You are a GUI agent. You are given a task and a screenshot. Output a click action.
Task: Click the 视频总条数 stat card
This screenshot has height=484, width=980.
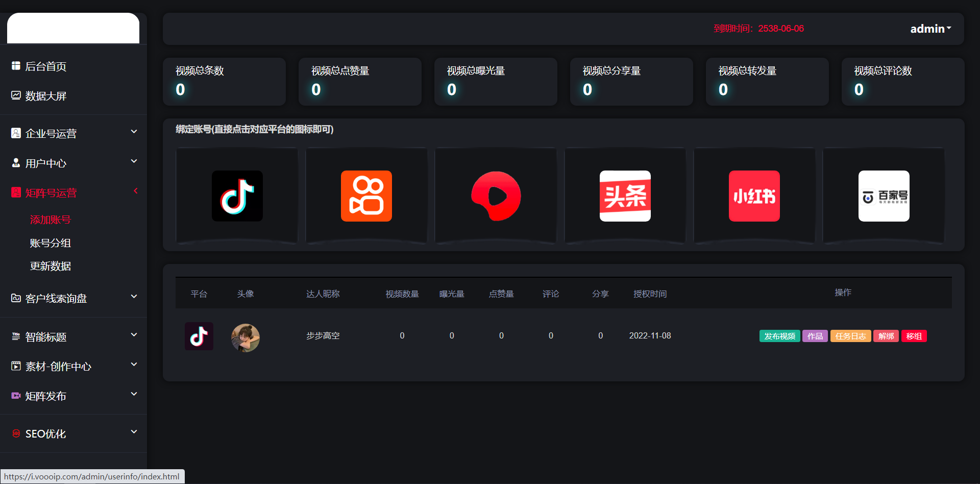(224, 82)
